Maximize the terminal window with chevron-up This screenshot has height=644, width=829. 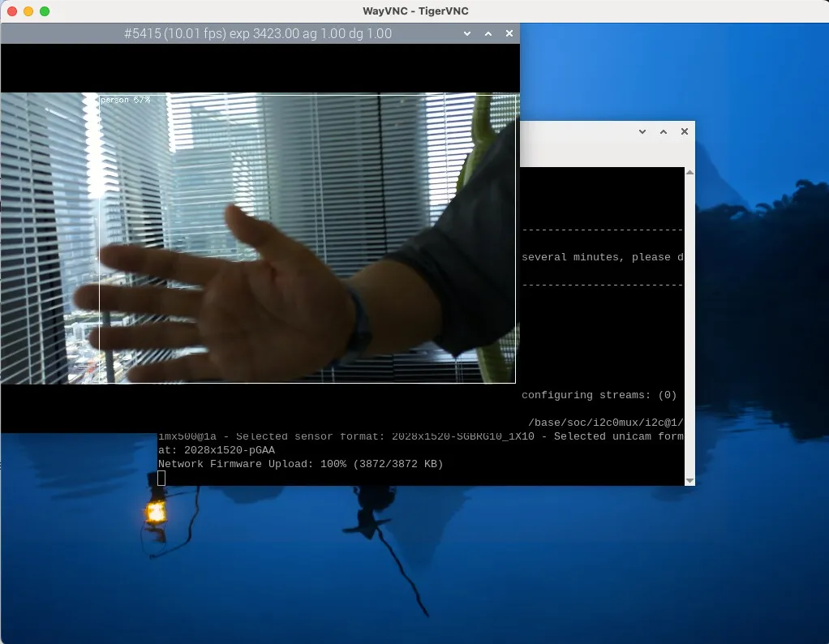pyautogui.click(x=664, y=131)
